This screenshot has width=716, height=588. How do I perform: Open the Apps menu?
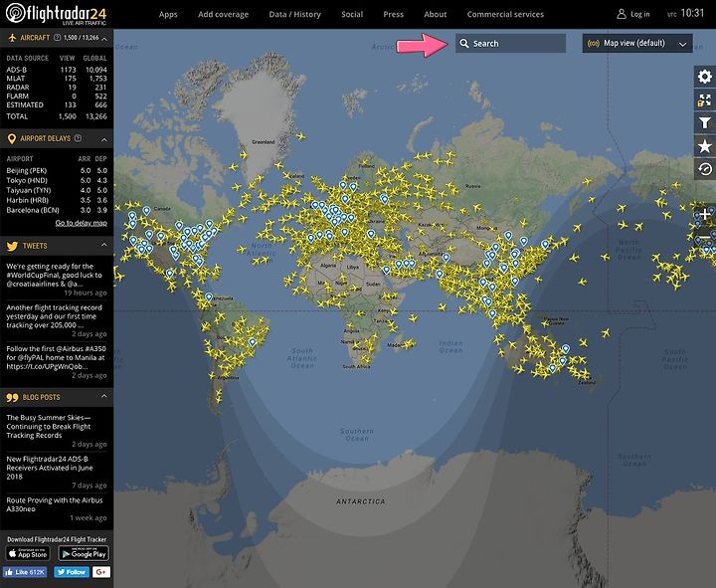(168, 14)
